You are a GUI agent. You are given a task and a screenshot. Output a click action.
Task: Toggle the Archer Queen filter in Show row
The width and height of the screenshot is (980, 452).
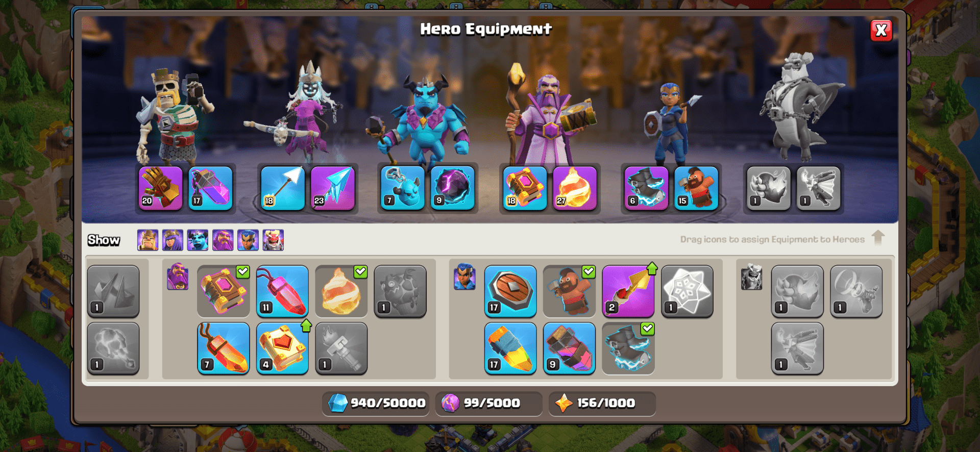[x=173, y=240]
